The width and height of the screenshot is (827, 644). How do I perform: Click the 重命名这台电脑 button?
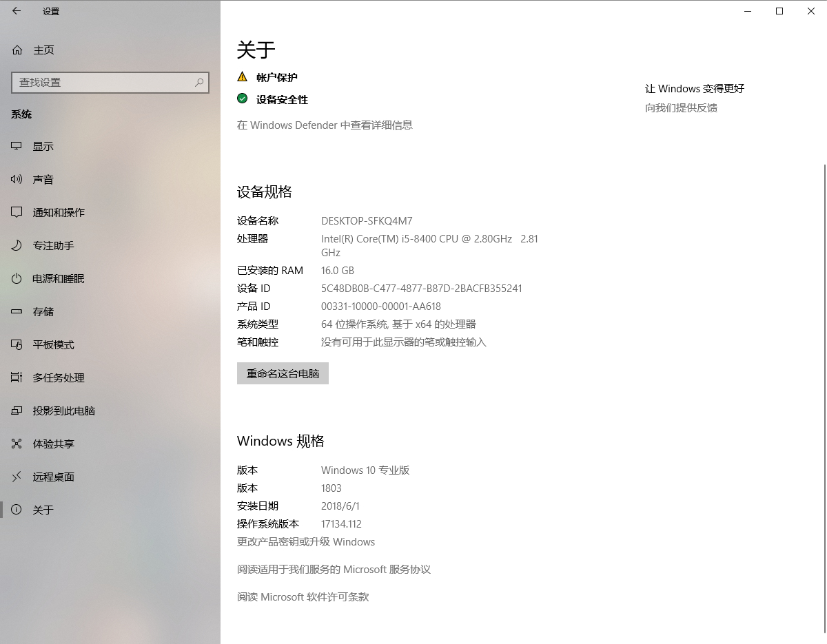pos(283,373)
